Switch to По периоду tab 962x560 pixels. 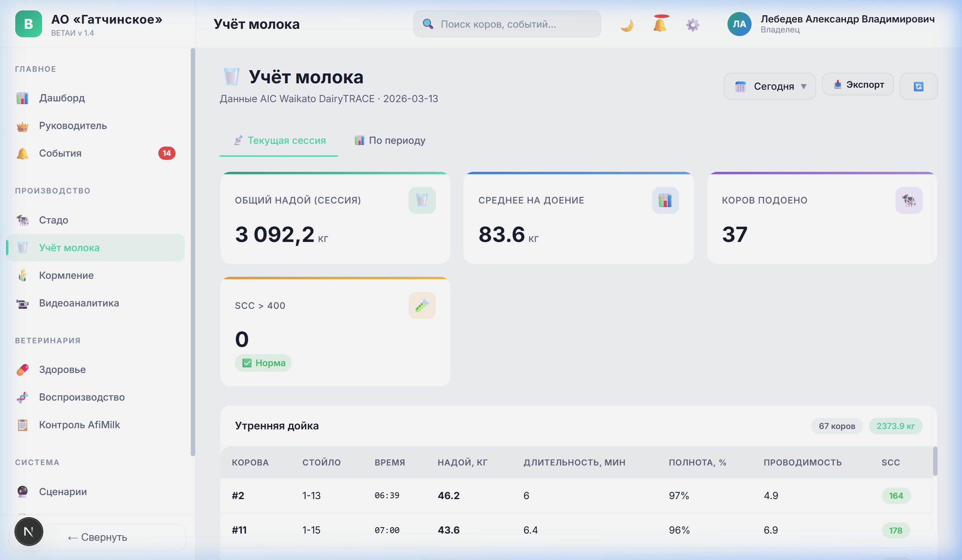[x=390, y=141]
